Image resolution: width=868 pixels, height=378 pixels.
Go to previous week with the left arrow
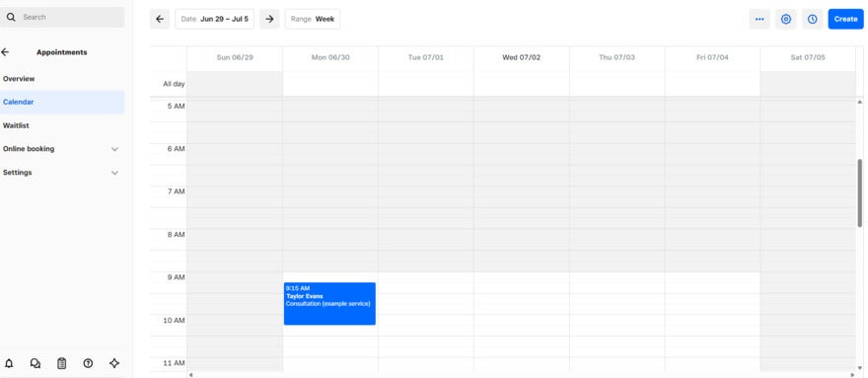[x=160, y=19]
